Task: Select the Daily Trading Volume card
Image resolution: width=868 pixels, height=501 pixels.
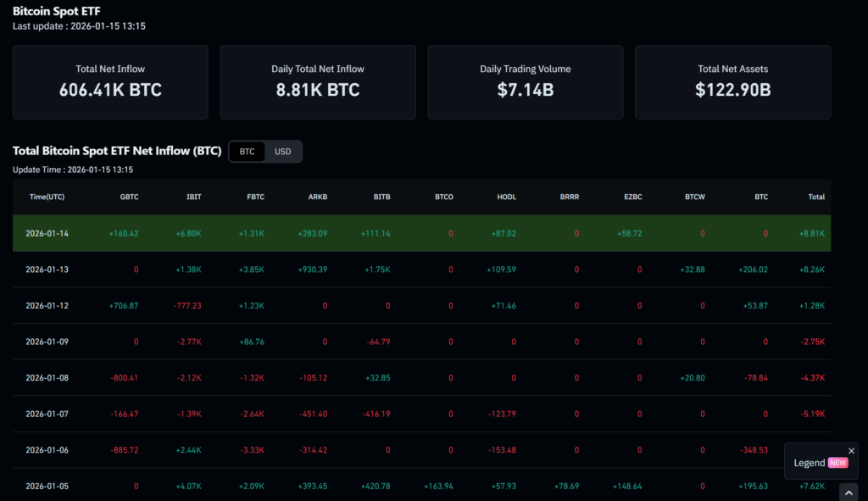Action: 526,81
